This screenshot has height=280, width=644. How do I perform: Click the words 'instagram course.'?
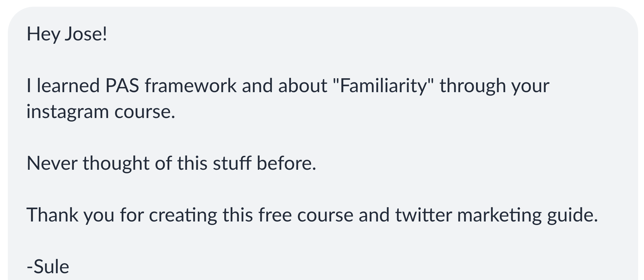pos(101,112)
